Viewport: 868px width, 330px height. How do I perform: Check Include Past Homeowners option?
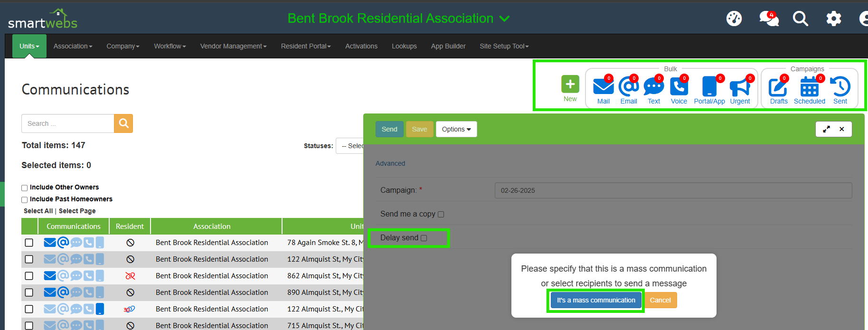point(25,200)
